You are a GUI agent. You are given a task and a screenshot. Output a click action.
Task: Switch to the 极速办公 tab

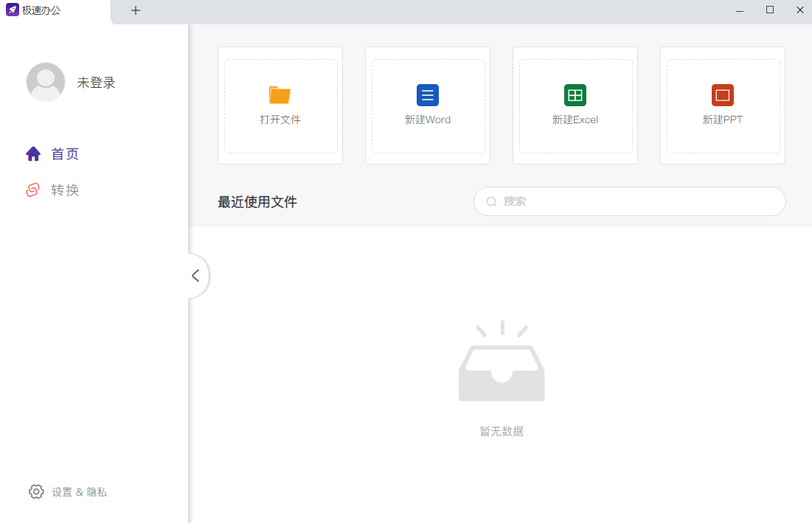pyautogui.click(x=43, y=10)
